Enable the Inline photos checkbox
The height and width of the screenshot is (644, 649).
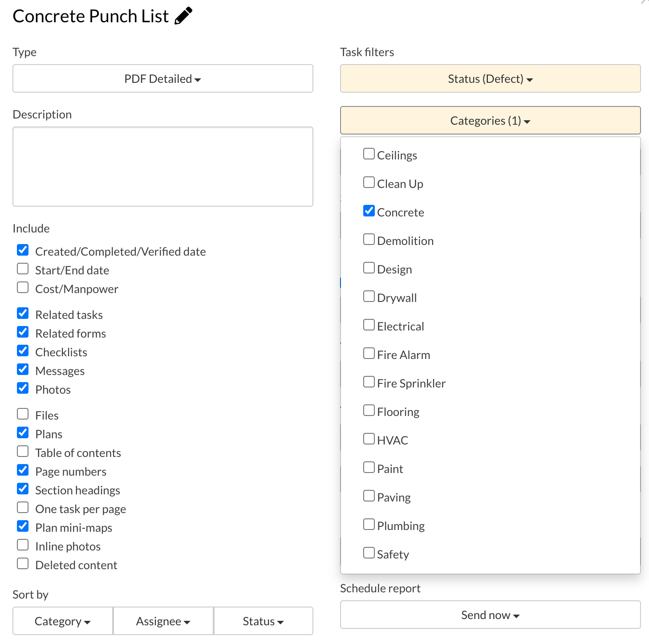click(23, 545)
